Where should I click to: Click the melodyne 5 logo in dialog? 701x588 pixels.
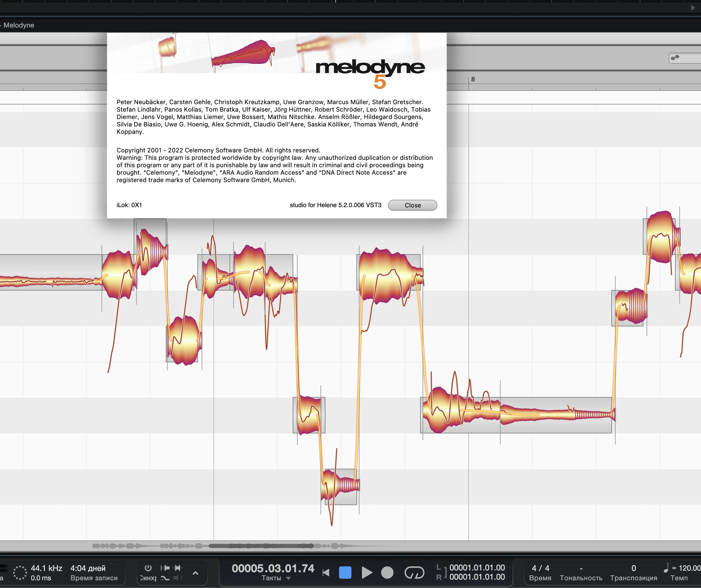tap(370, 74)
